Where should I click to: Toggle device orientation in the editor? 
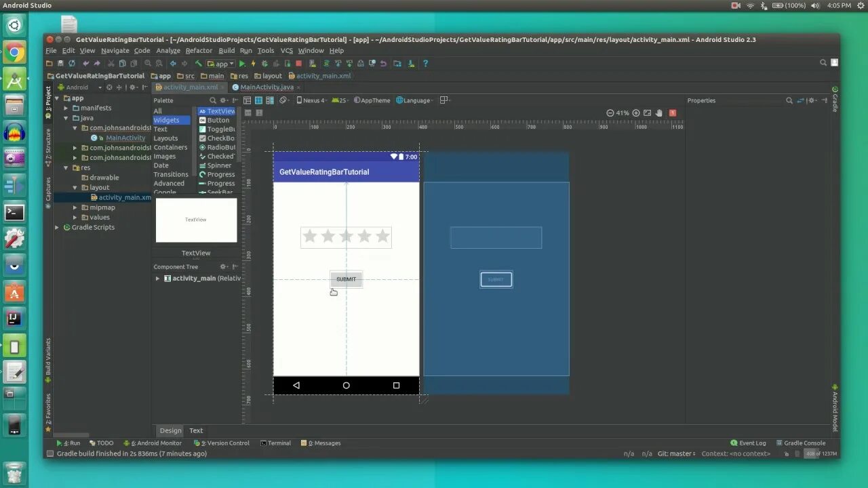click(283, 100)
